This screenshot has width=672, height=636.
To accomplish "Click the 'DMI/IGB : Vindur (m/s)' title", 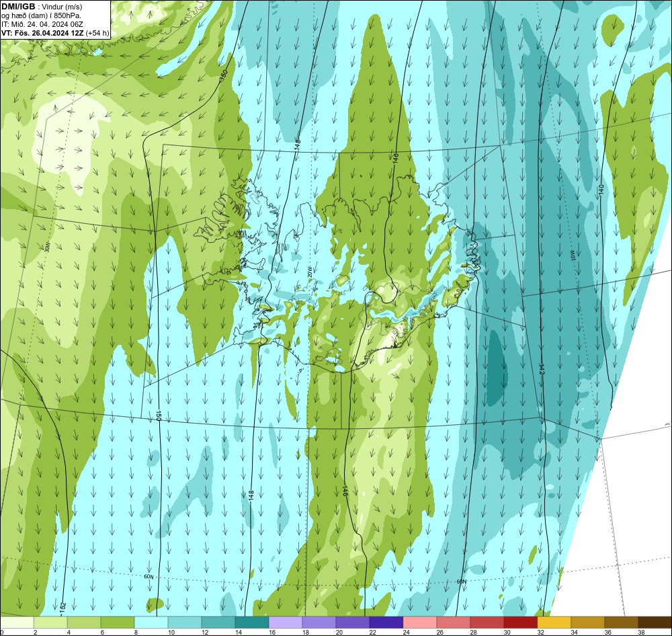I will tap(42, 7).
